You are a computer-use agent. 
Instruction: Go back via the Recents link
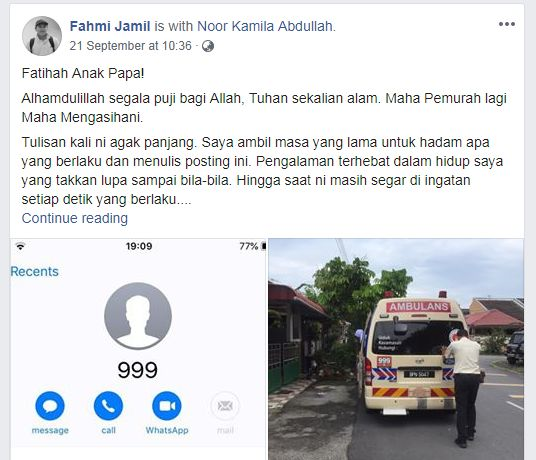pyautogui.click(x=35, y=271)
